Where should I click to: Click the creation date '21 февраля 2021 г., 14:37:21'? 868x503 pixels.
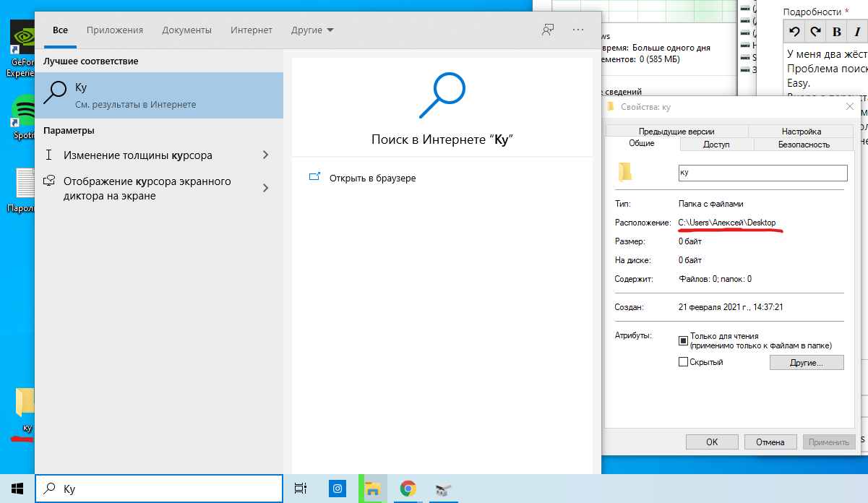point(731,307)
